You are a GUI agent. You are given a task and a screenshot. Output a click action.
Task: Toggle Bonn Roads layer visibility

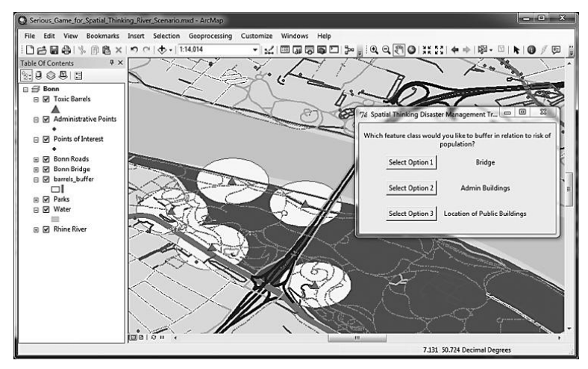click(x=46, y=158)
